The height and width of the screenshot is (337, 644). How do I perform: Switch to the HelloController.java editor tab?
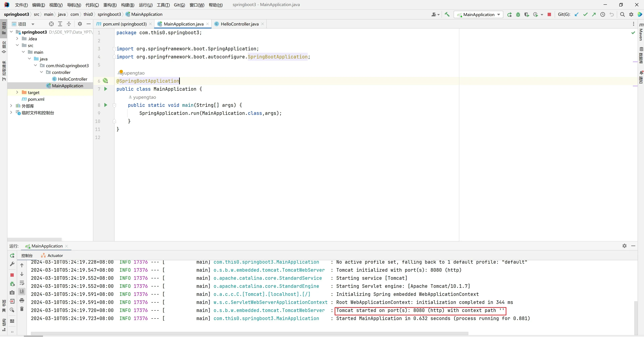click(239, 24)
